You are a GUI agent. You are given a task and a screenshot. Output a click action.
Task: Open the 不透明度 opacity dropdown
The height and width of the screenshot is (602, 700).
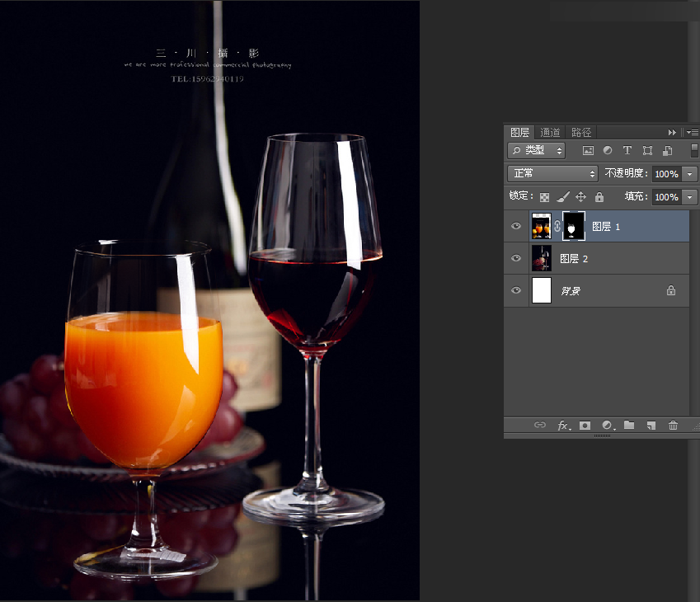coord(689,174)
